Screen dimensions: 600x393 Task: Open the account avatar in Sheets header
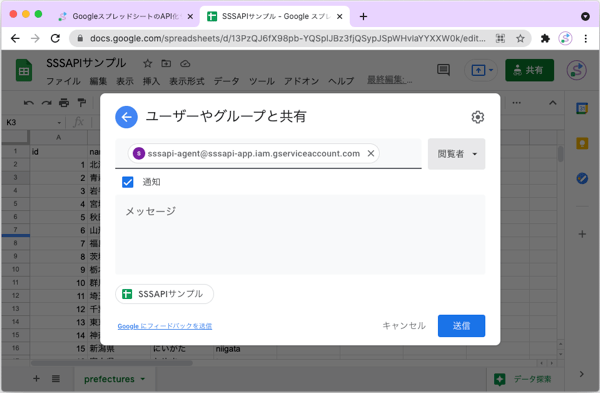(x=576, y=70)
